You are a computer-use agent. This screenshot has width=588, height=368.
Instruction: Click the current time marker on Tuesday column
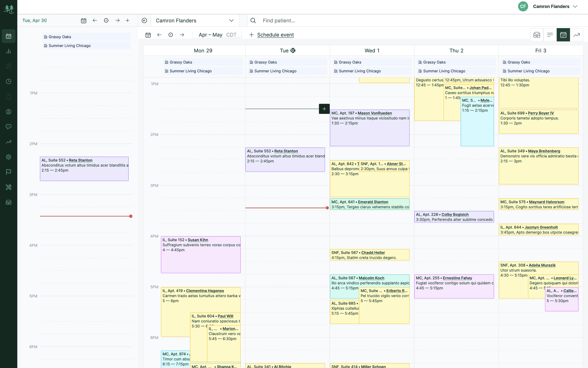click(x=327, y=208)
